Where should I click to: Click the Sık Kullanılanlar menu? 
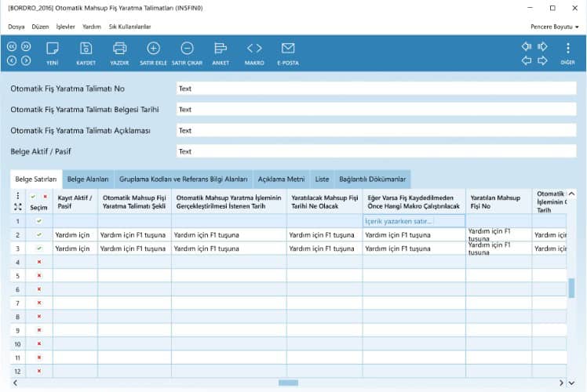point(129,27)
